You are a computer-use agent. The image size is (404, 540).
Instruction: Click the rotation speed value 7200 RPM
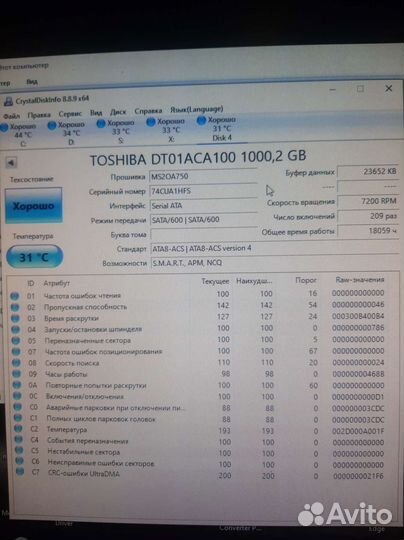pos(368,201)
